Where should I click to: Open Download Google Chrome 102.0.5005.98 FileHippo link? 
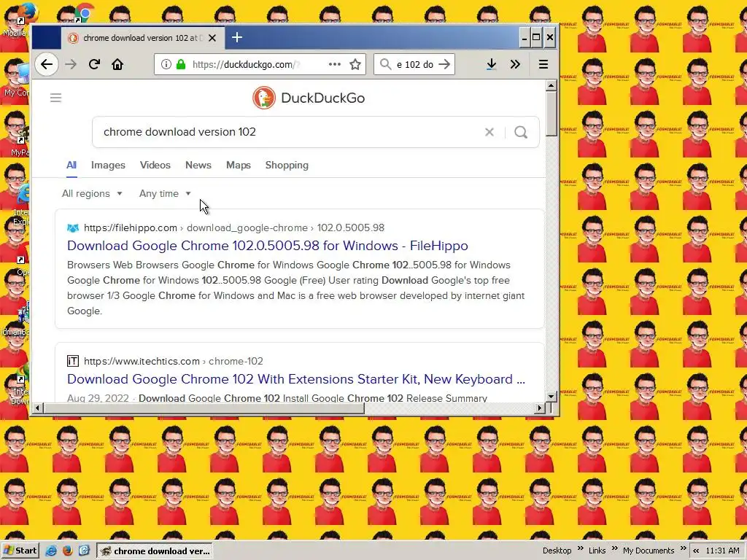coord(267,246)
